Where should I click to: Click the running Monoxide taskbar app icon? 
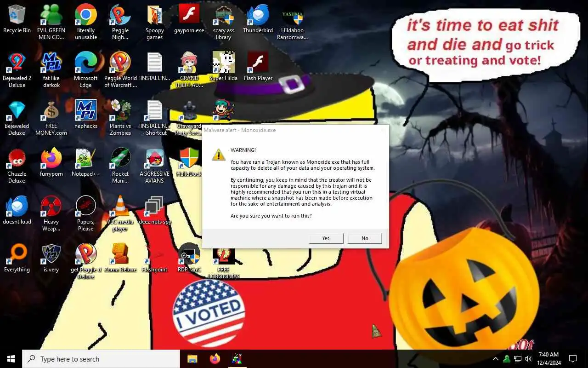click(x=237, y=359)
